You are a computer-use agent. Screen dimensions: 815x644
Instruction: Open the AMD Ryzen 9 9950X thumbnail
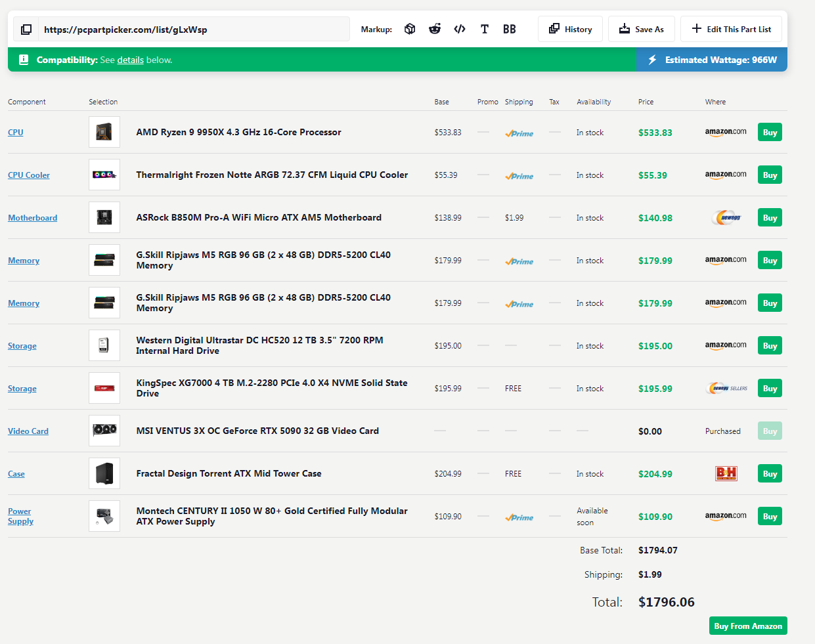click(104, 132)
